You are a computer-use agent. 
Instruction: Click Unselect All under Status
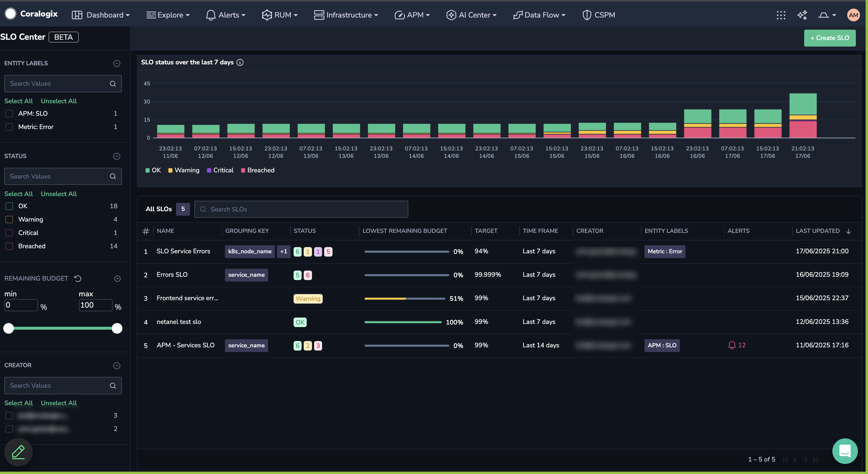(x=59, y=194)
